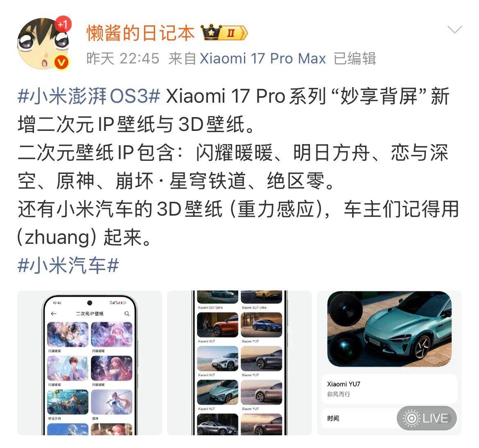Expand the post options chevron
Viewport: 479px width, 448px height.
[454, 29]
